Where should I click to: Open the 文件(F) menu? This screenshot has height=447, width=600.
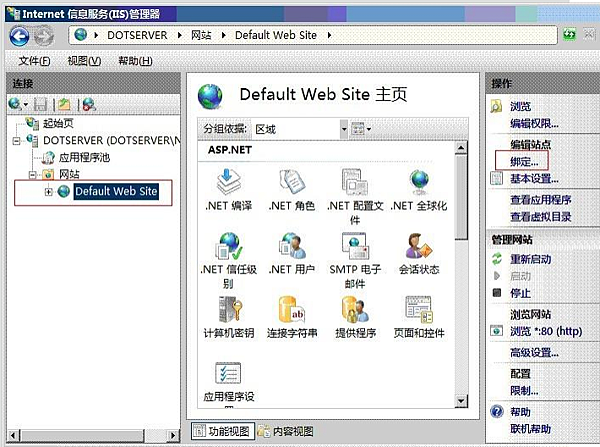point(34,61)
